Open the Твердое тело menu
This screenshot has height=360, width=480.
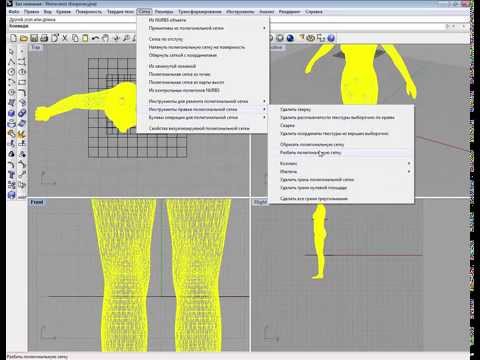(x=120, y=12)
